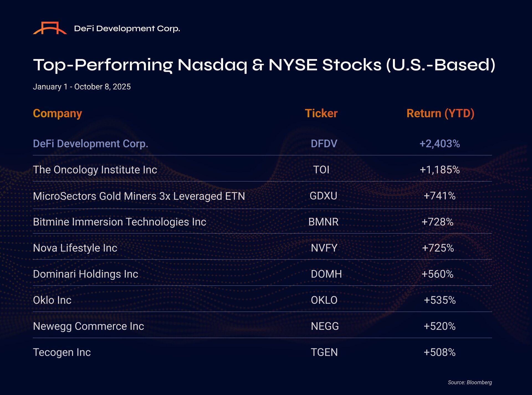Select The Oncology Institute Inc row
532x395 pixels.
[x=95, y=170]
